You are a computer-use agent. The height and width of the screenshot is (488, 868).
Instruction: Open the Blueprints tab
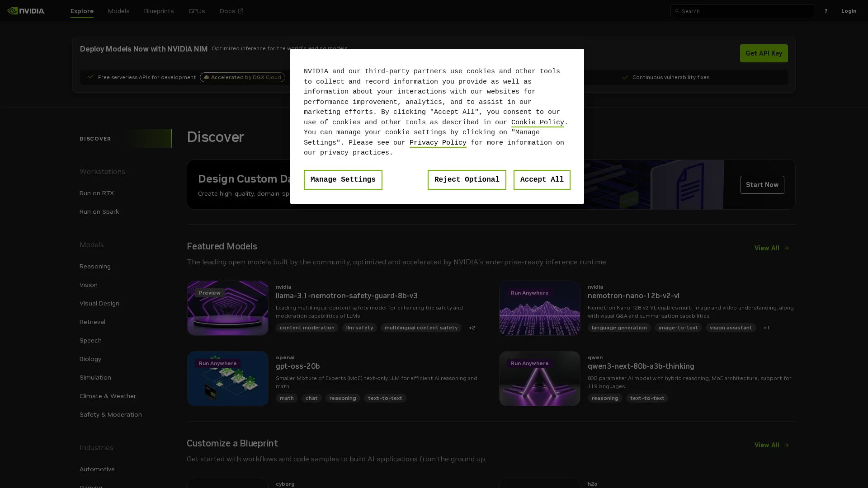(x=159, y=11)
